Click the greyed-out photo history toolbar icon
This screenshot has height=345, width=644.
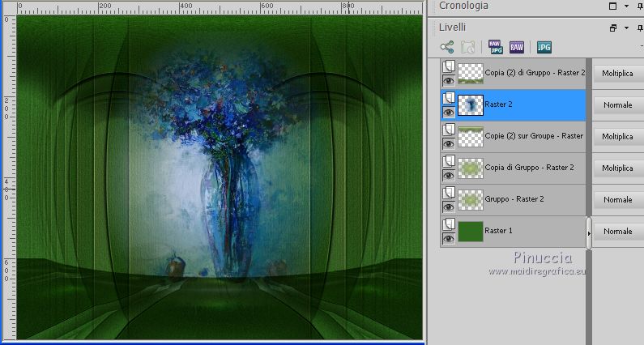[467, 47]
